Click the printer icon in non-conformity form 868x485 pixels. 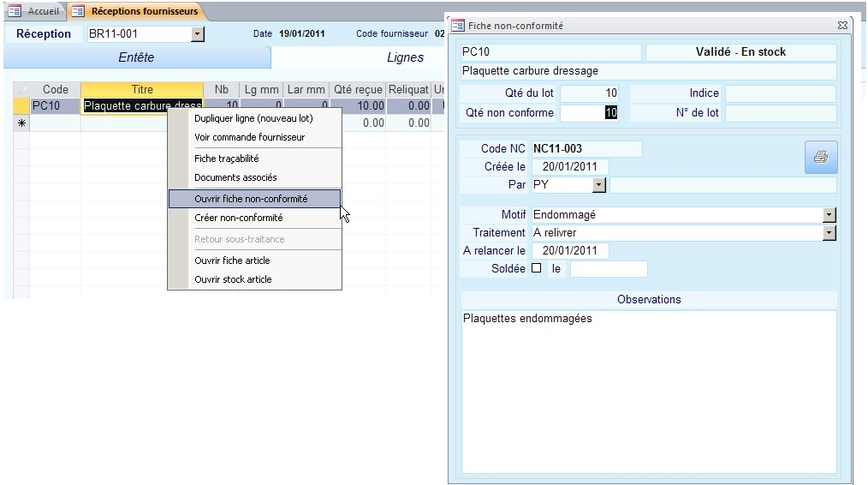pos(821,158)
